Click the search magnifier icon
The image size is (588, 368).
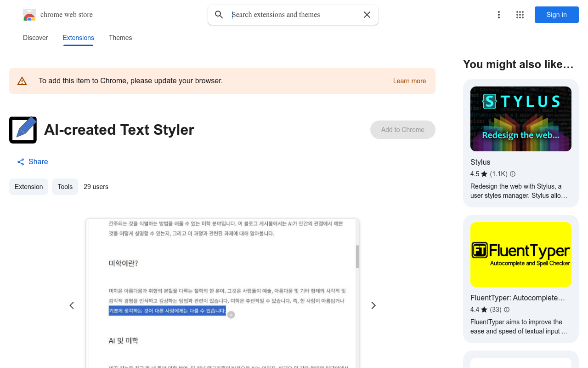(219, 15)
